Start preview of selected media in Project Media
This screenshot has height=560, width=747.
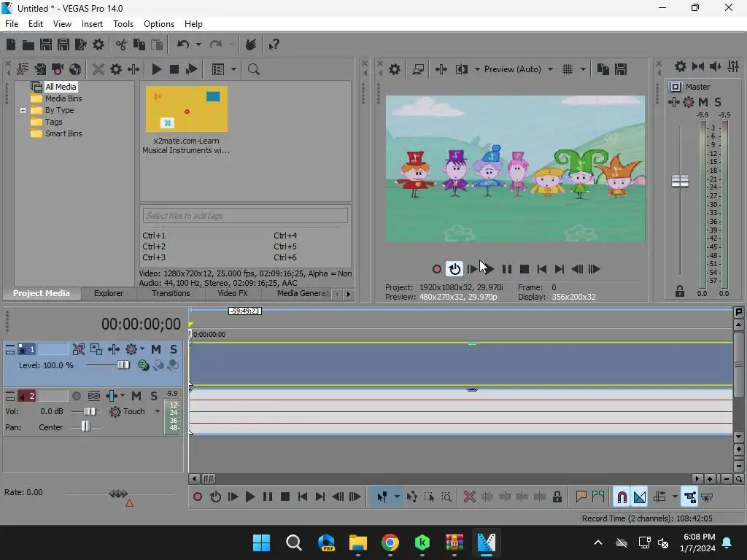156,69
